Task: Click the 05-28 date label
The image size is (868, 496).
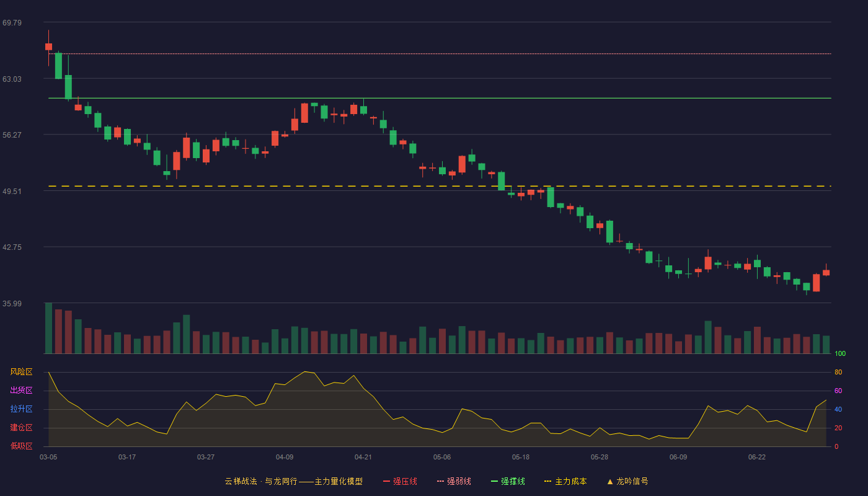Action: (600, 457)
